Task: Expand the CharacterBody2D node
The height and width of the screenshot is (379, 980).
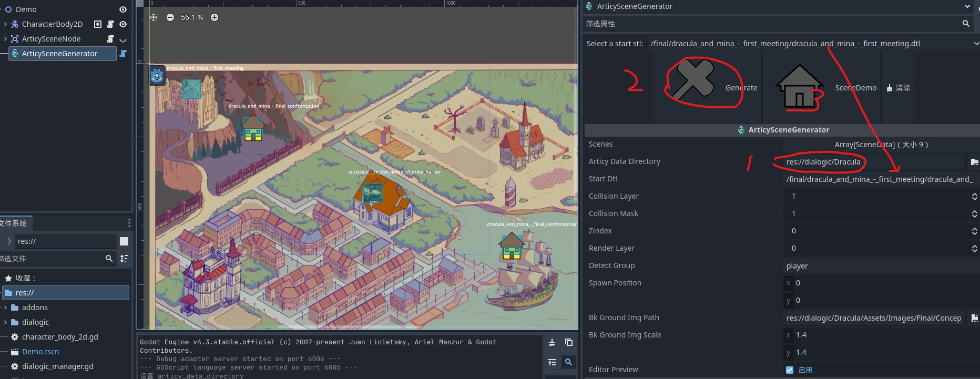Action: (x=5, y=24)
